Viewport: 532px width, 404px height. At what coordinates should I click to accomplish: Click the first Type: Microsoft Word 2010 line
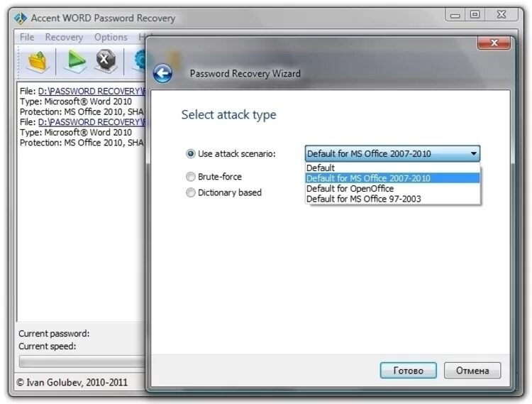point(76,102)
